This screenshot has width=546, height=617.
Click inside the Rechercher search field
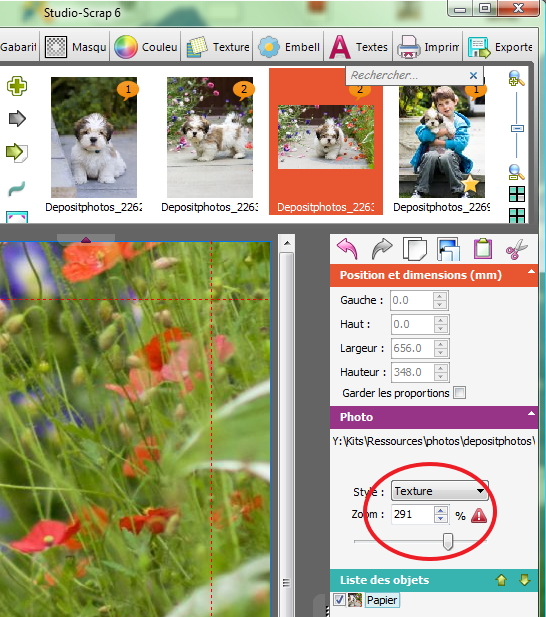(407, 75)
